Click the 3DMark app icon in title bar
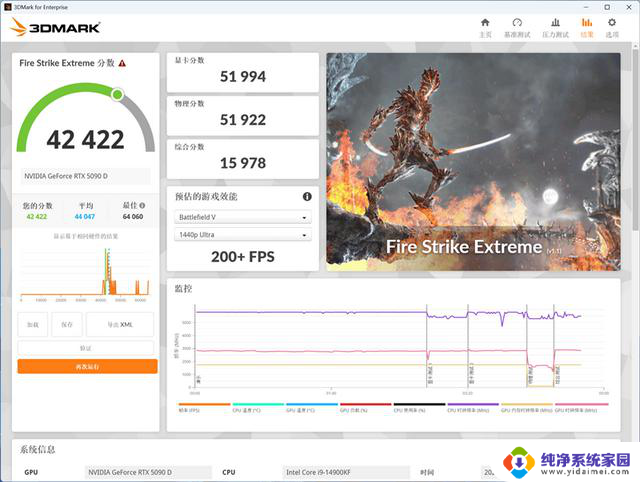Image resolution: width=640 pixels, height=482 pixels. pyautogui.click(x=7, y=7)
